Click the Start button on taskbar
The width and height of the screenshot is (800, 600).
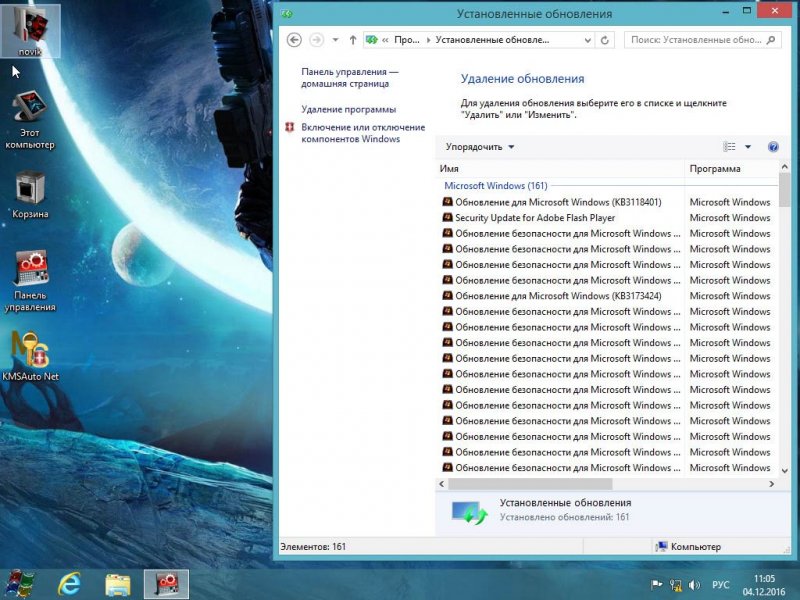[x=19, y=584]
